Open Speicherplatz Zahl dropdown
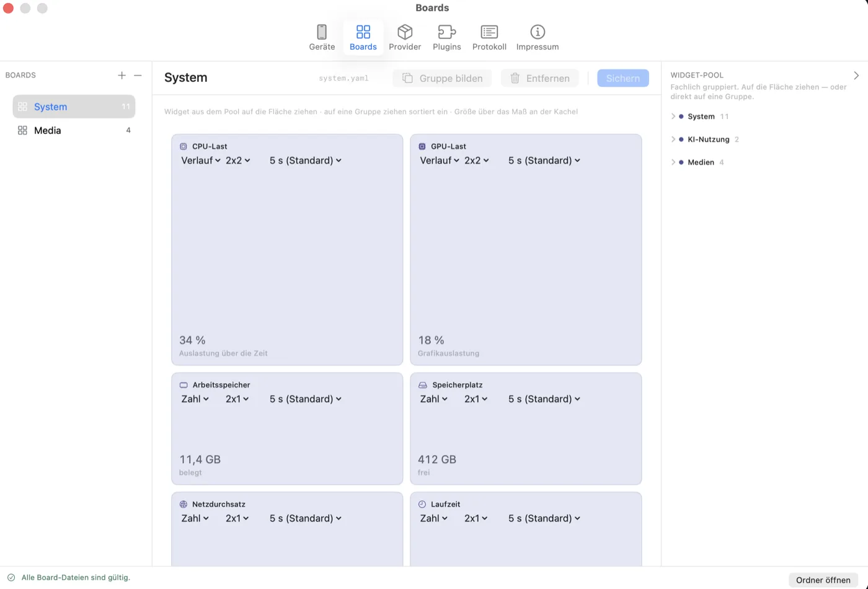Screen dimensions: 868x589 click(434, 399)
